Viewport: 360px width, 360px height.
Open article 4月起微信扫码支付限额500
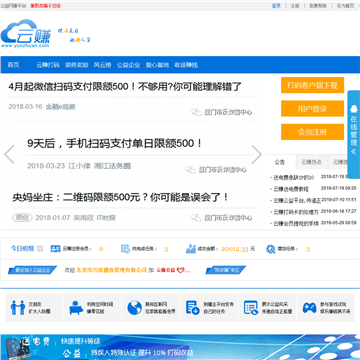click(125, 87)
